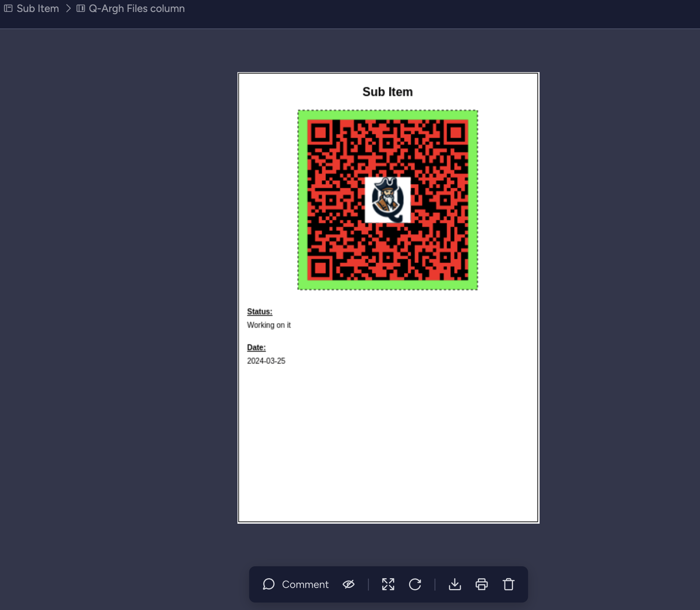
Task: Click the QR code image in document
Action: coord(388,200)
